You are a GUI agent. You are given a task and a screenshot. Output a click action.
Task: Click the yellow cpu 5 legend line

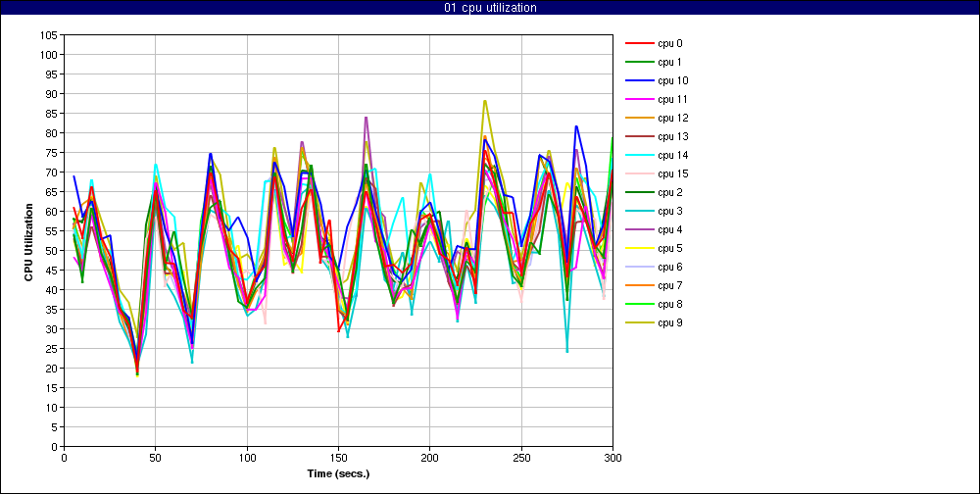click(x=639, y=248)
